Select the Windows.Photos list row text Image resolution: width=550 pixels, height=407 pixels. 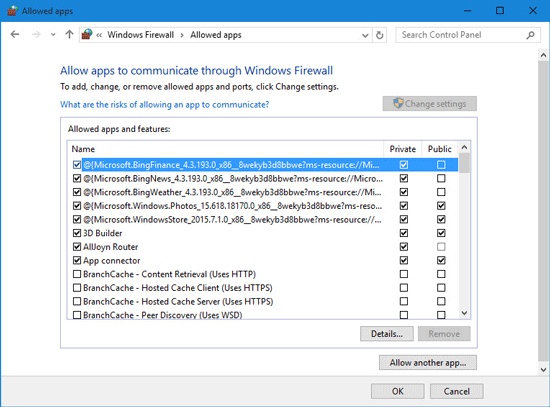point(232,206)
